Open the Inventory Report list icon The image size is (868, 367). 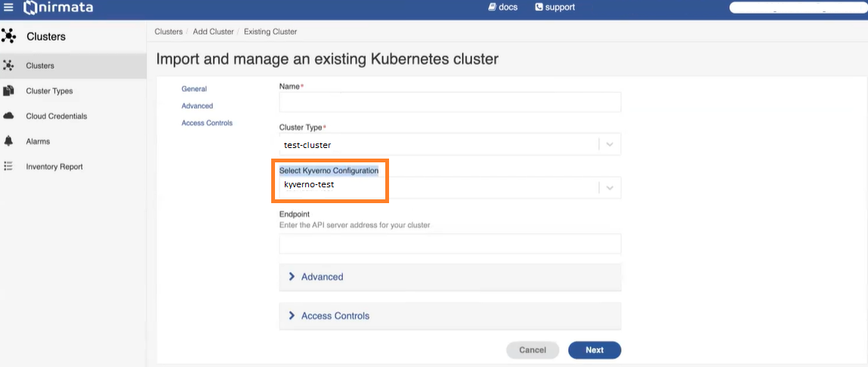click(8, 166)
